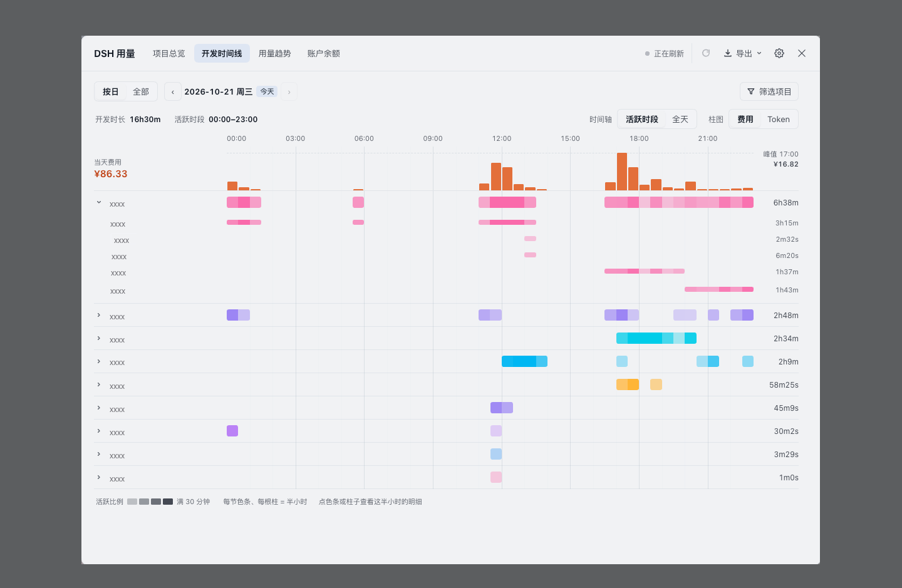Go to 账户余额 tab
This screenshot has height=588, width=902.
[324, 53]
